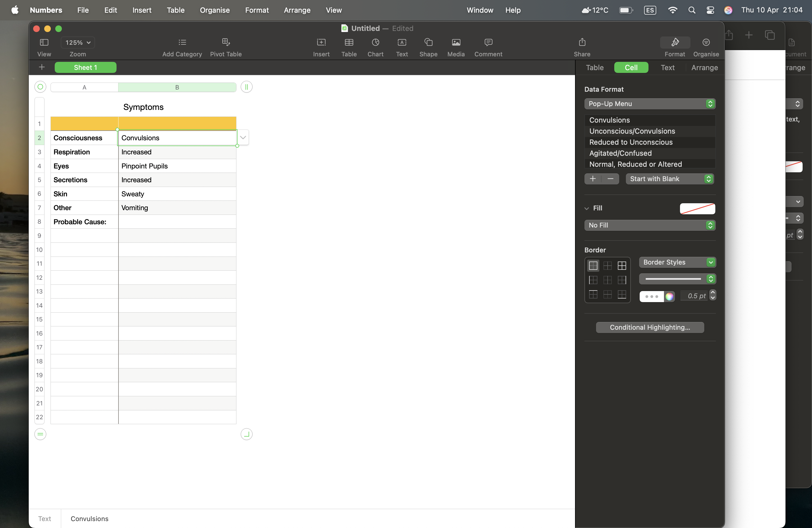Select the outside-border option in the Border grid

[593, 266]
